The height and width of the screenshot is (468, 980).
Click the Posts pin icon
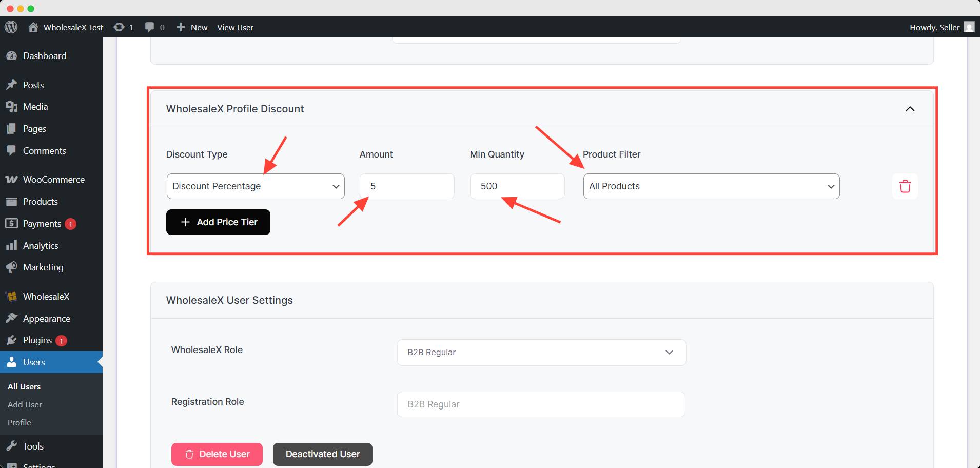point(12,85)
